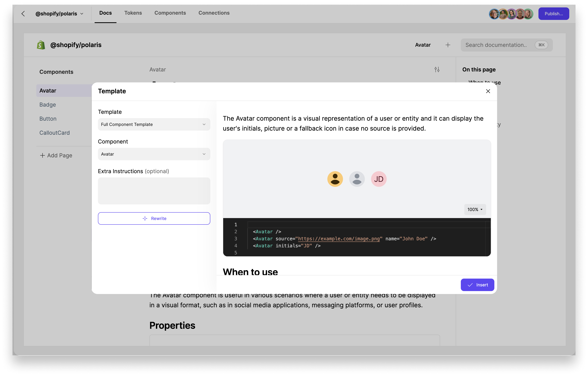Image resolution: width=588 pixels, height=376 pixels.
Task: Select Avatar in the Components sidebar
Action: click(x=64, y=91)
